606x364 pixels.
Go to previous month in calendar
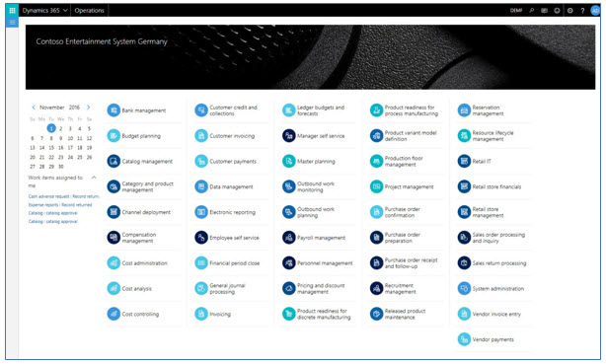[x=34, y=108]
